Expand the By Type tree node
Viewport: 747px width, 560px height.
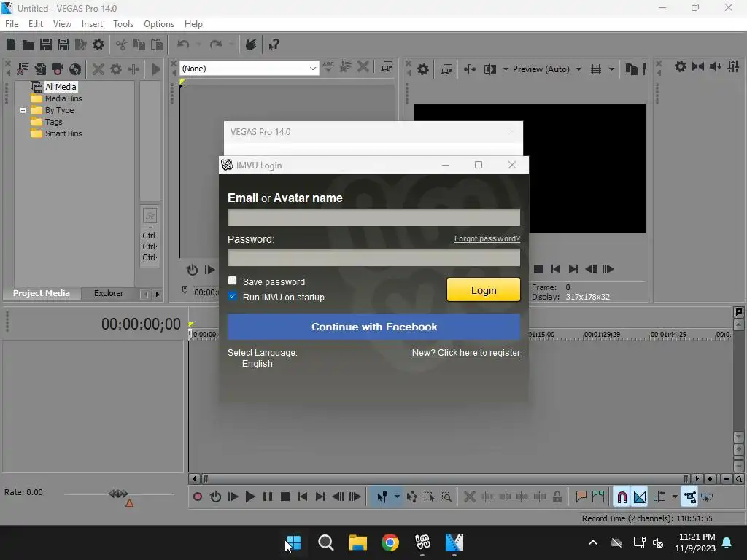click(23, 111)
